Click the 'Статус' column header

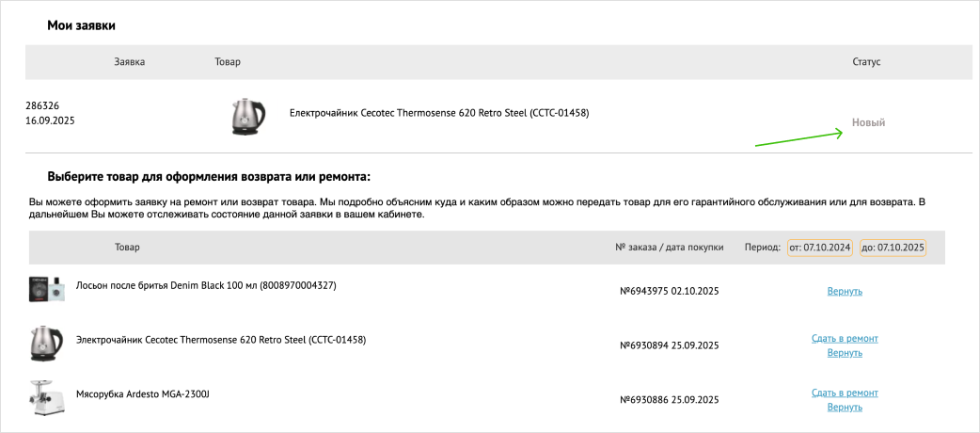866,62
